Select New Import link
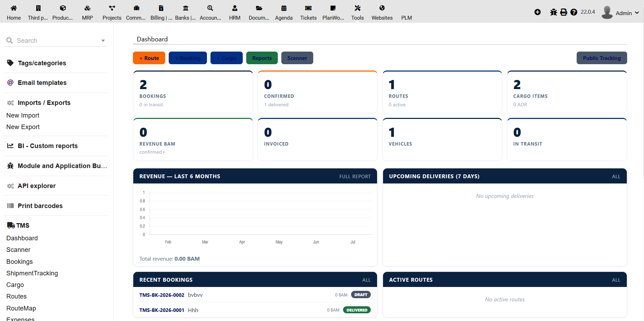Screen dimensions: 644x321 [x=23, y=115]
